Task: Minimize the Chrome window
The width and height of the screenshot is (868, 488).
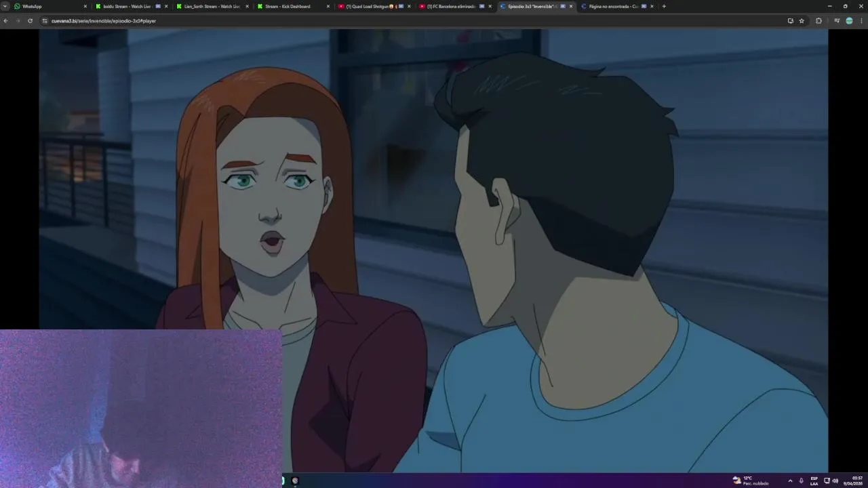Action: point(829,6)
